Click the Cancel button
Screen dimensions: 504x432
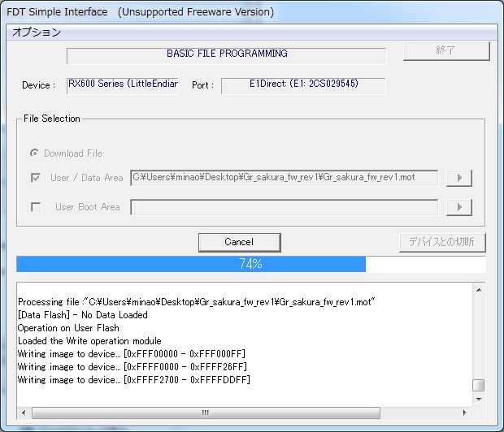[239, 242]
